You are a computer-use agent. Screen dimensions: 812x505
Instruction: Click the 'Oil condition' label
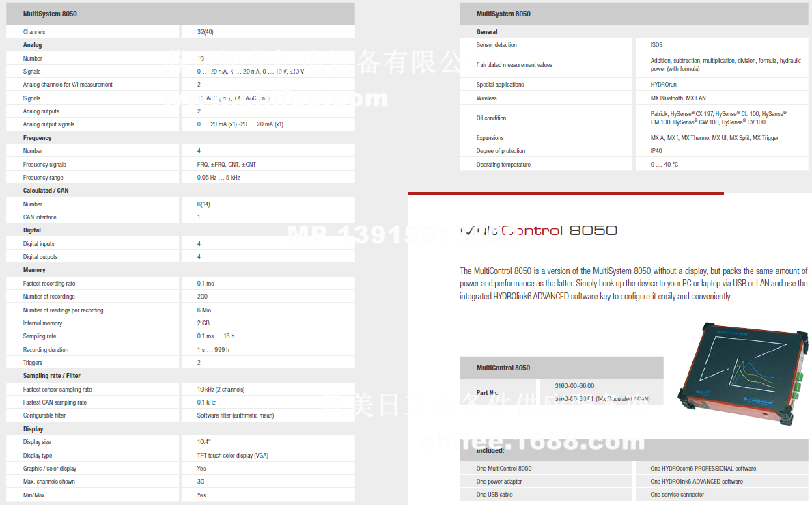point(492,118)
